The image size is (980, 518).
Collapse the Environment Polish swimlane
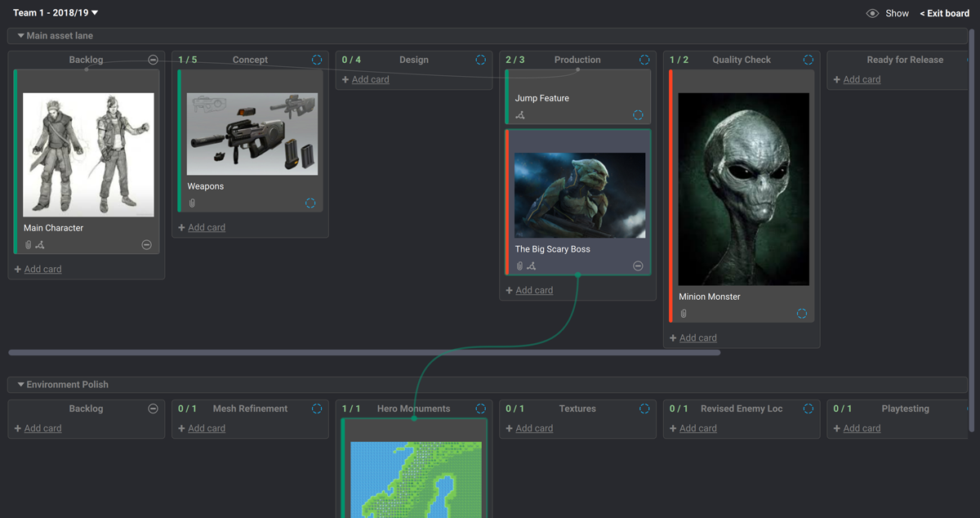(21, 385)
